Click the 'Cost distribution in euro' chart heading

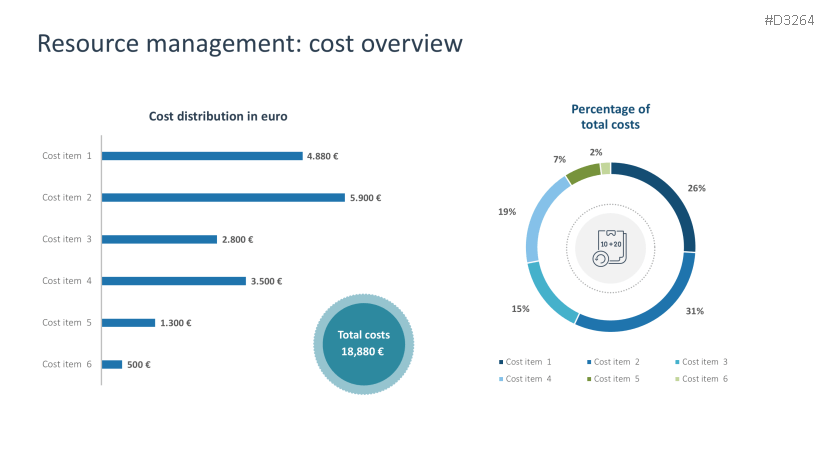point(218,116)
